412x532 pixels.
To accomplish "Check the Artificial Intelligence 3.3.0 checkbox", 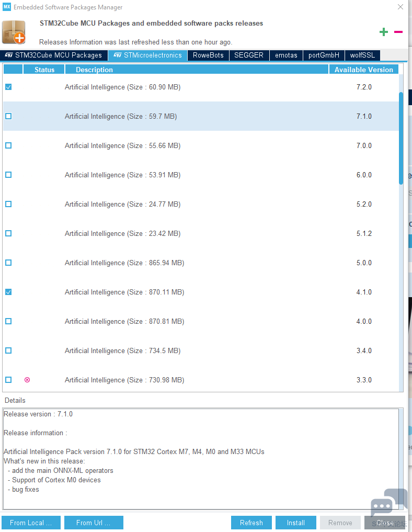I will point(8,380).
